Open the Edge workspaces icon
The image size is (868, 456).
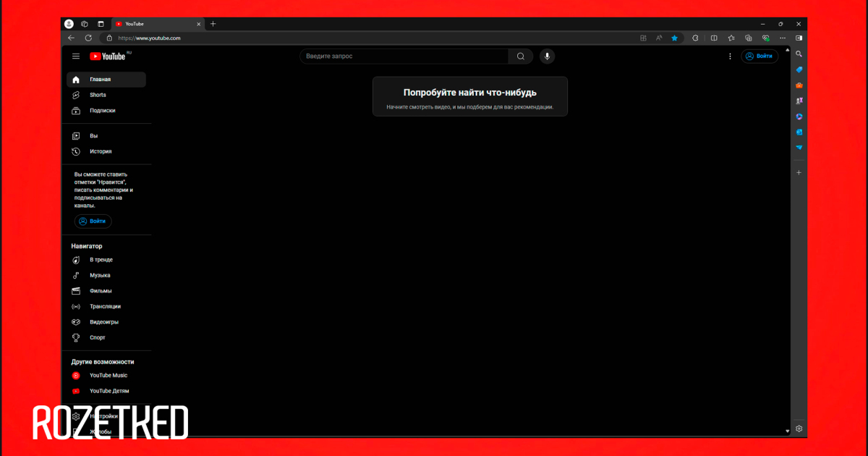[x=85, y=24]
